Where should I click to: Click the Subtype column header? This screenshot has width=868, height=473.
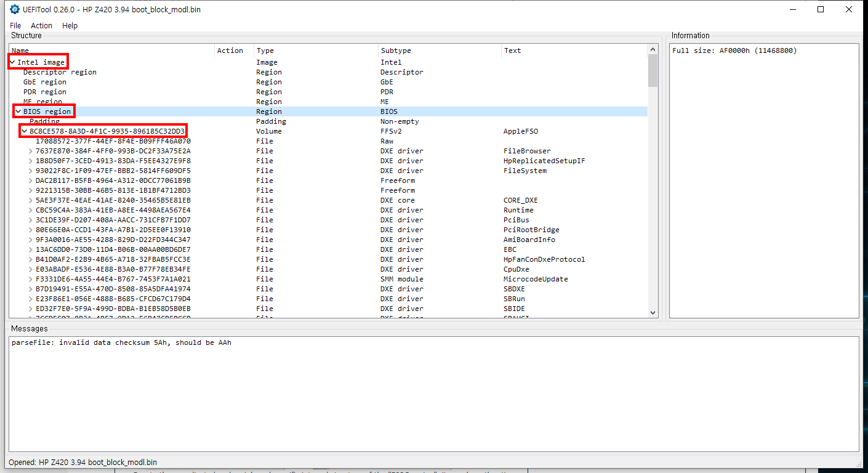(440, 51)
